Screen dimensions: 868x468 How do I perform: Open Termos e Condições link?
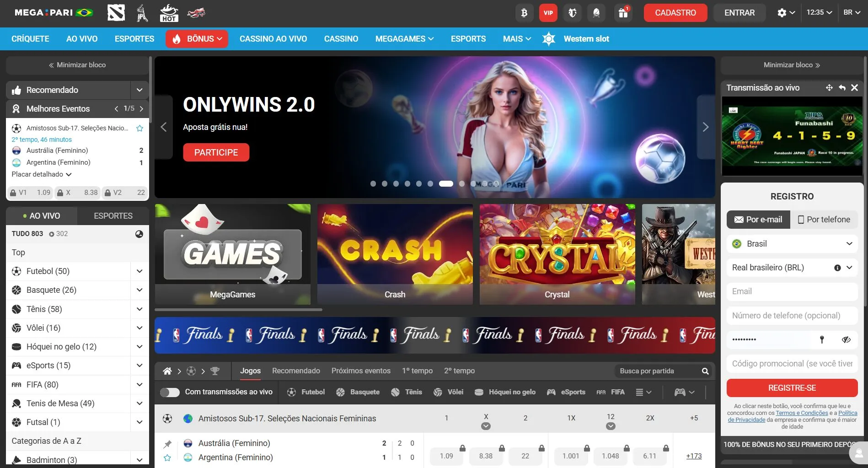(x=802, y=413)
